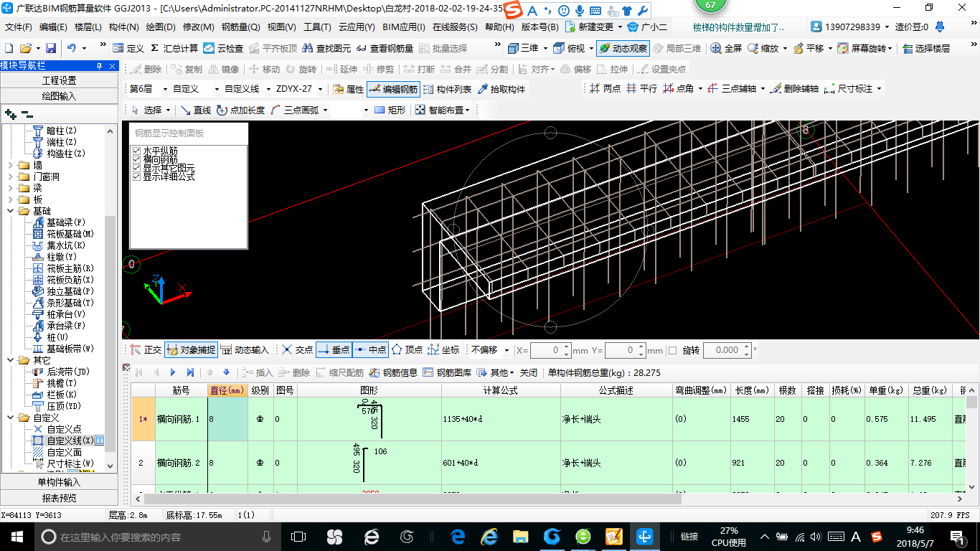
Task: Toggle 中点 midpoint snap
Action: pyautogui.click(x=370, y=350)
